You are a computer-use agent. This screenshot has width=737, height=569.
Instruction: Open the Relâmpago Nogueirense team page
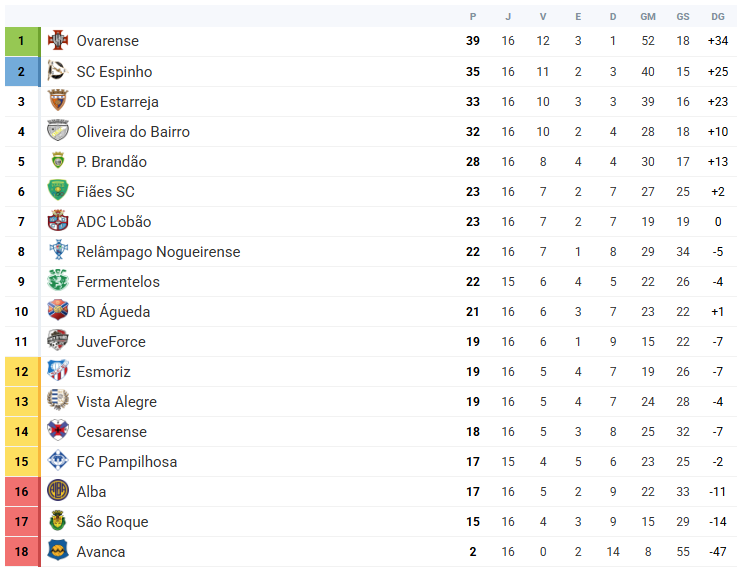click(x=158, y=252)
